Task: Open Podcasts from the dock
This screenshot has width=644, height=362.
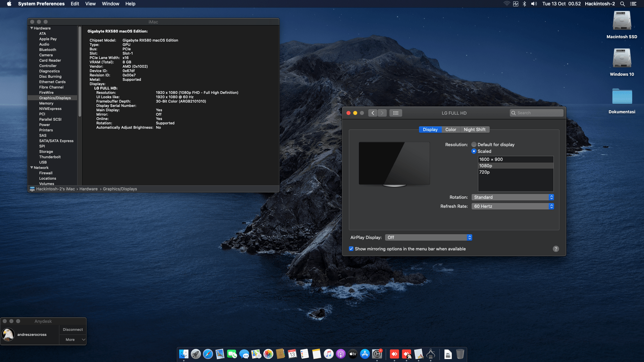Action: coord(341,354)
